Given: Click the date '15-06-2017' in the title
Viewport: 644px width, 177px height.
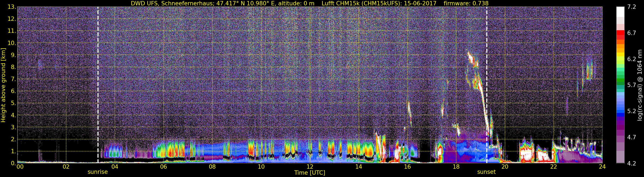Looking at the screenshot, I should pos(420,3).
